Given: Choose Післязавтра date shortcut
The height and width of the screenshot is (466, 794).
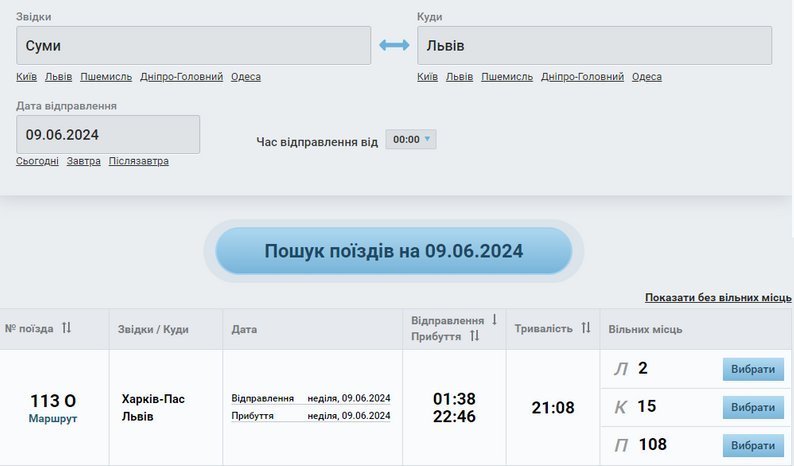Looking at the screenshot, I should [x=138, y=161].
